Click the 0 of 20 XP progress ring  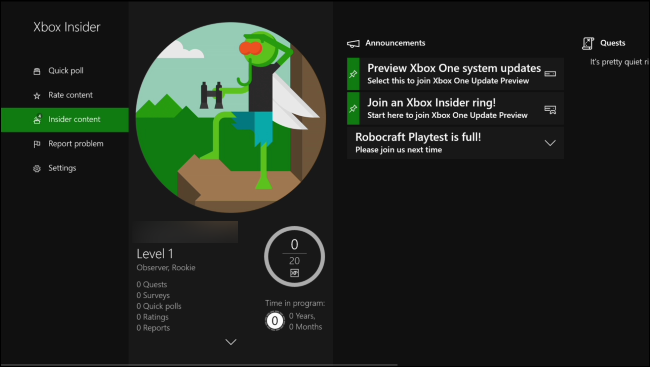pyautogui.click(x=294, y=257)
